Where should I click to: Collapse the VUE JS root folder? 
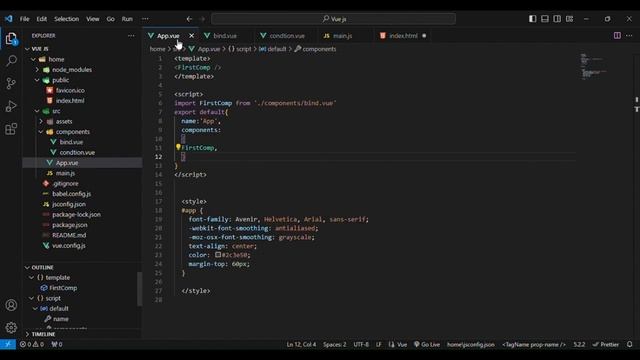tap(27, 49)
